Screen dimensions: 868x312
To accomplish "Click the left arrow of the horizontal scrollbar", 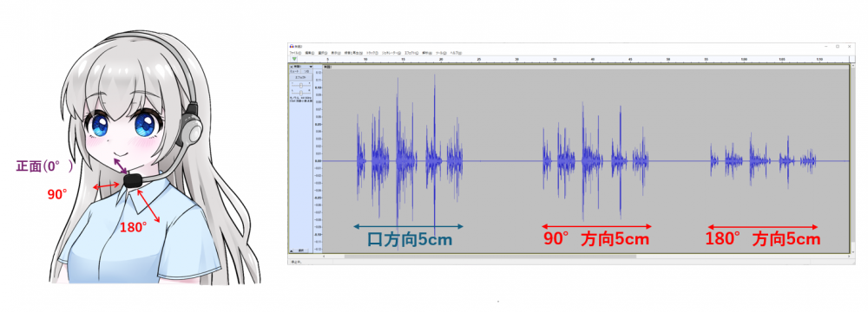I will click(324, 257).
